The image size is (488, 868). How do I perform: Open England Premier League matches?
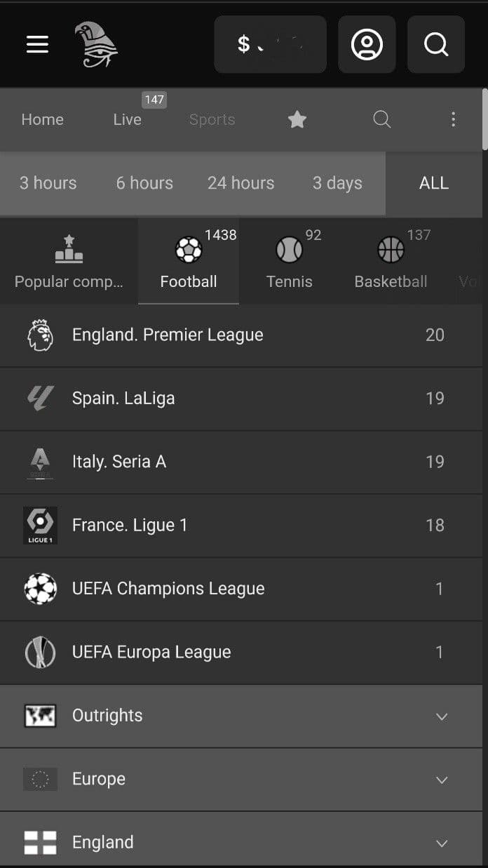coord(244,335)
